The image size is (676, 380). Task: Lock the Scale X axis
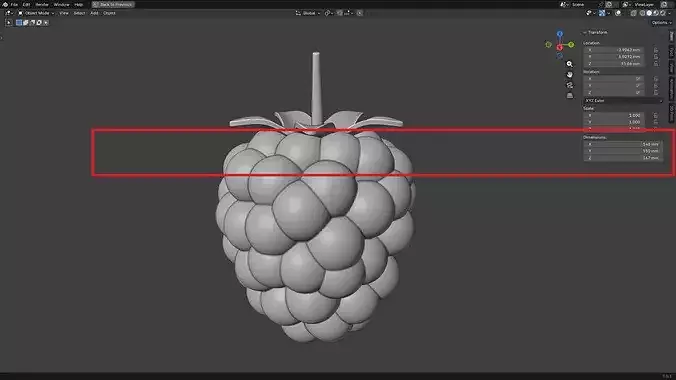(x=656, y=116)
